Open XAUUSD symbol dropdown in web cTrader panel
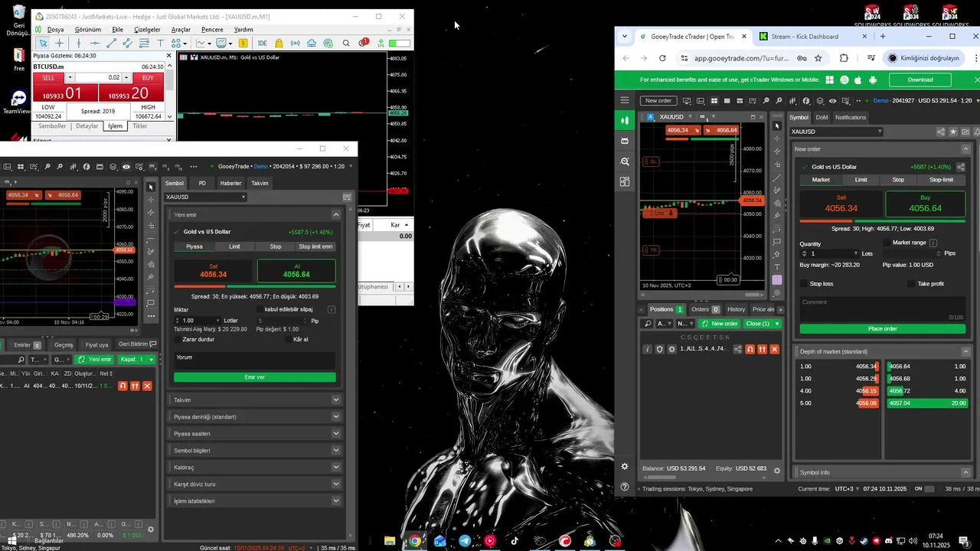 point(836,132)
